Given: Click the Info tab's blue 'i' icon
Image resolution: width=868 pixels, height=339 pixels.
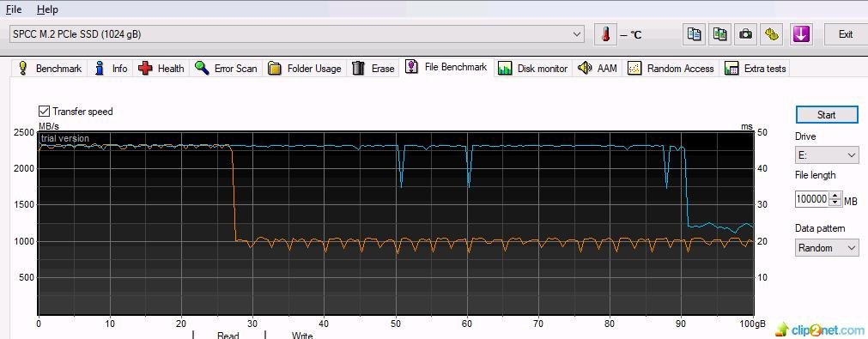Looking at the screenshot, I should click(x=100, y=68).
